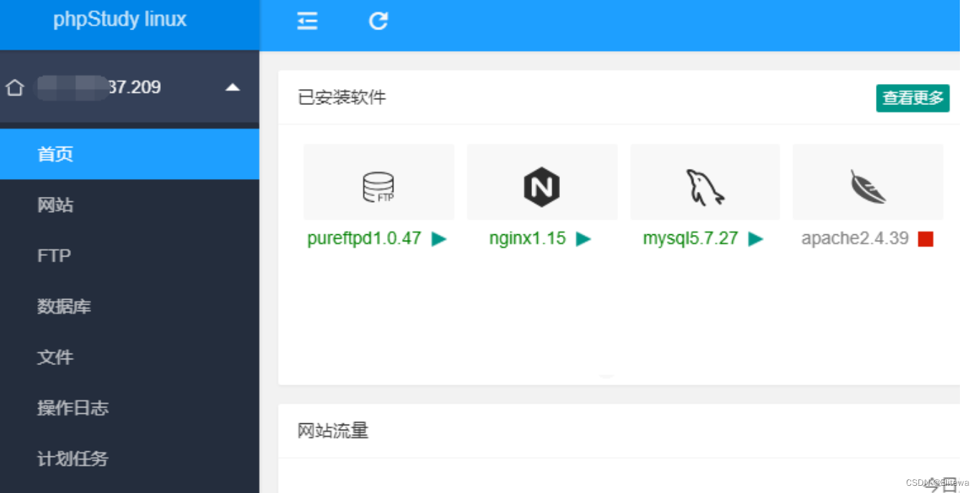This screenshot has width=980, height=493.
Task: Open the 网站 sidebar menu item
Action: 55,206
